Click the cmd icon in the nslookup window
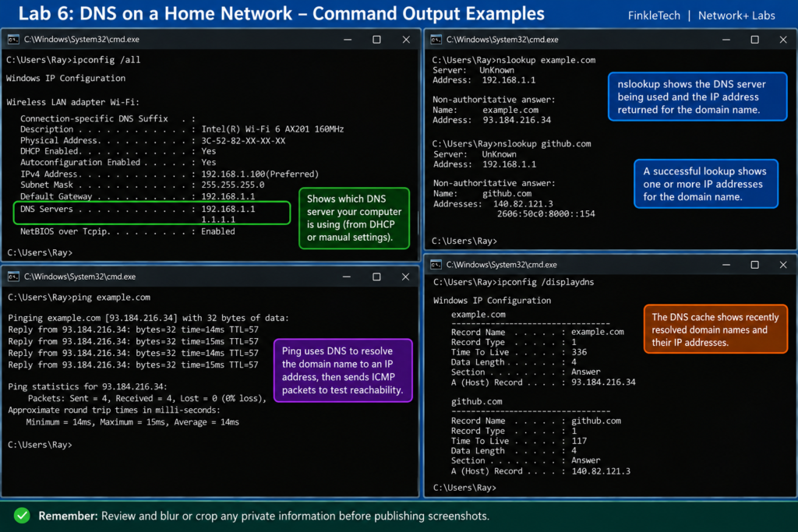The width and height of the screenshot is (798, 532). pyautogui.click(x=436, y=39)
